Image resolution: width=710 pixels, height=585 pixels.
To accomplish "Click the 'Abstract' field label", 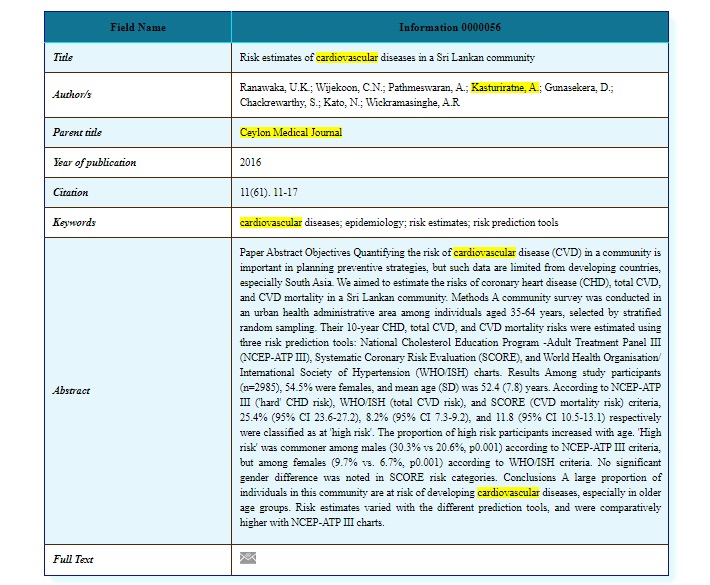I will click(x=72, y=390).
